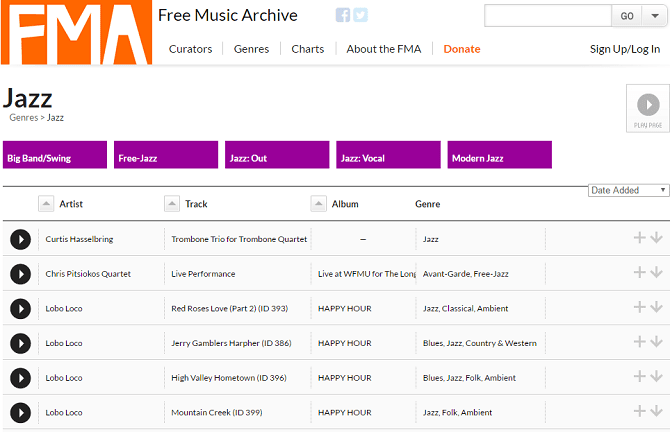Select the Jazz: Vocal subgenre

click(388, 155)
